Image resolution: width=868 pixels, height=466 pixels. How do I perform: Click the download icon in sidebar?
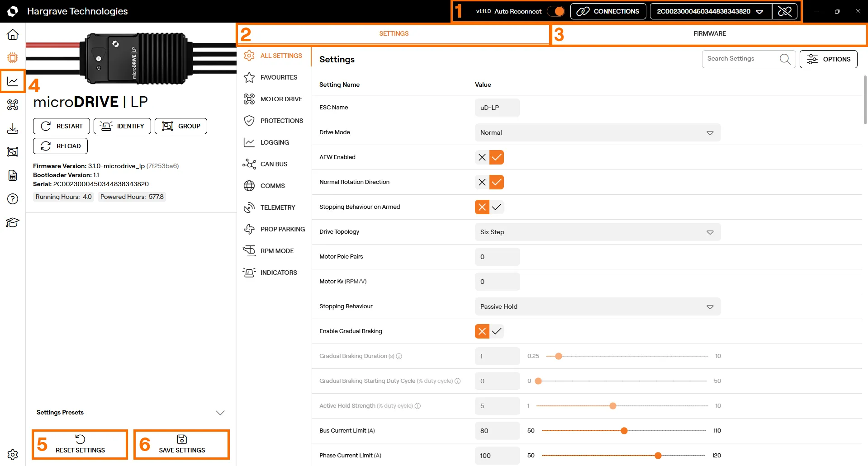tap(13, 128)
